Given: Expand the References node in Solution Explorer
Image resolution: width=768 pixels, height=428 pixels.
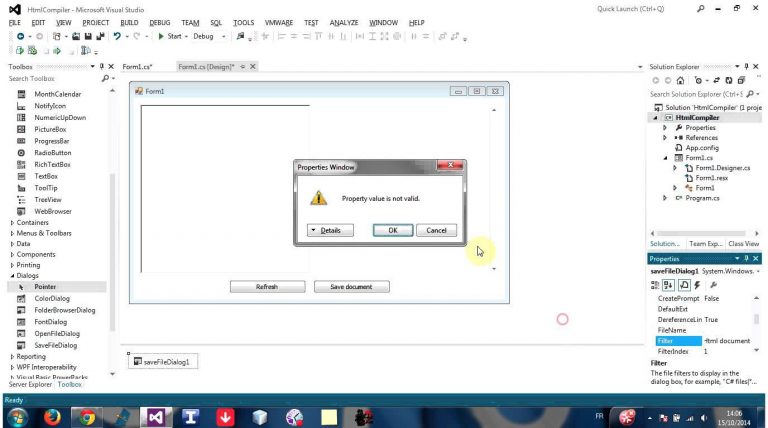Looking at the screenshot, I should pos(665,138).
